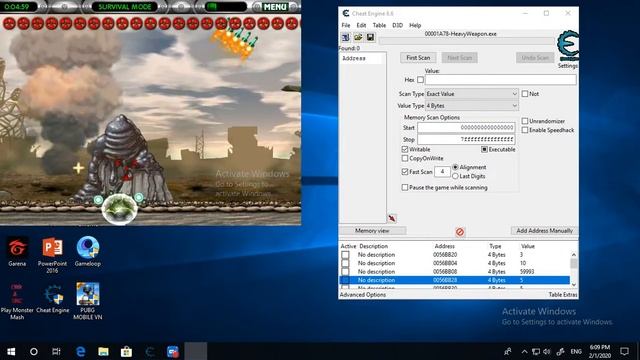The width and height of the screenshot is (640, 360).
Task: Enable the Not checkbox
Action: tap(525, 94)
